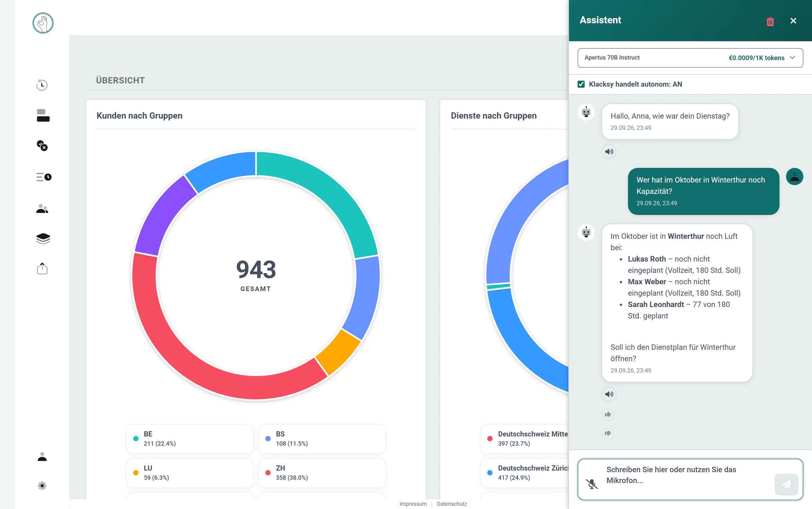
Task: Open the people group sidebar icon
Action: click(x=42, y=208)
